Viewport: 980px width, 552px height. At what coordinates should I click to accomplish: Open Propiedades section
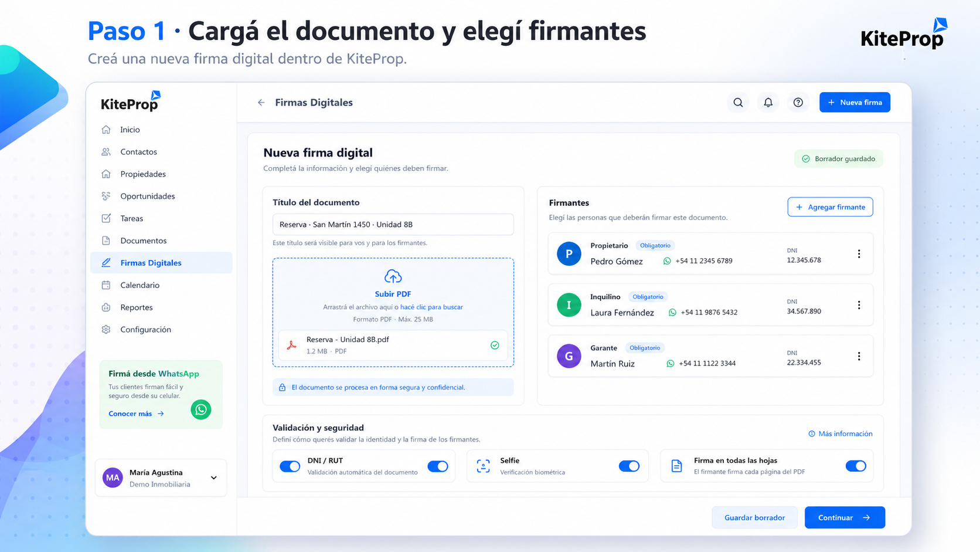point(161,174)
